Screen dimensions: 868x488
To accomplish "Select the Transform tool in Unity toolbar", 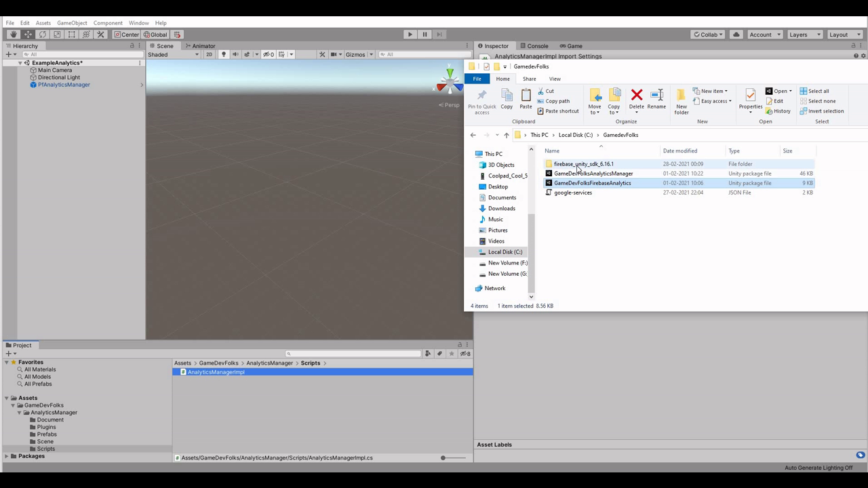I will pyautogui.click(x=86, y=35).
